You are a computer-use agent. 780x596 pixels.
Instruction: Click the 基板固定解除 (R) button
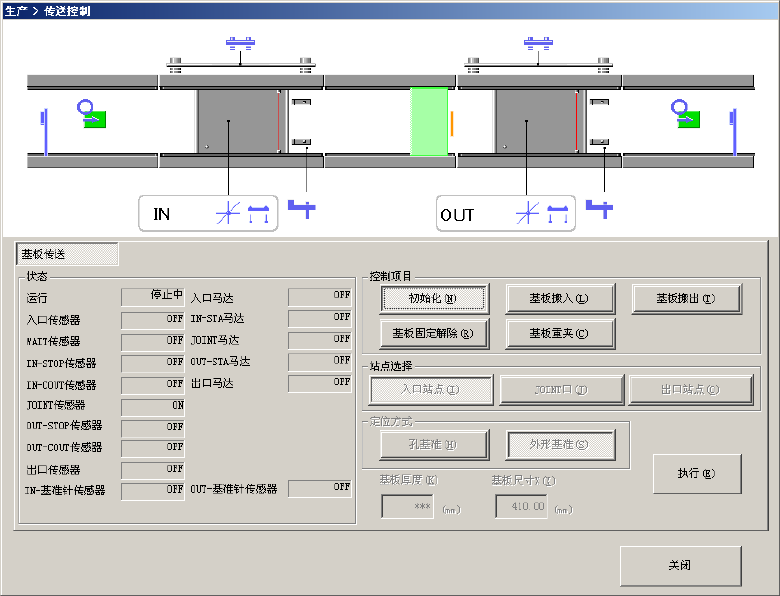tap(433, 333)
